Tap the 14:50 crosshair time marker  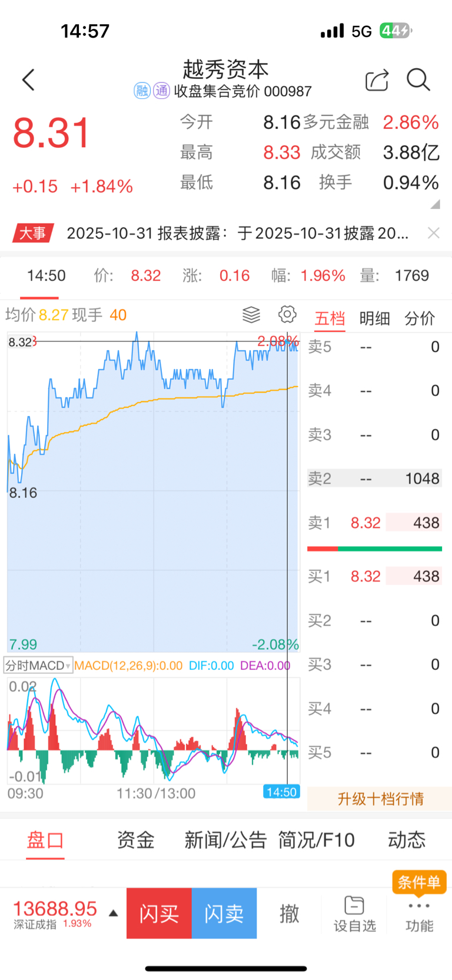281,792
